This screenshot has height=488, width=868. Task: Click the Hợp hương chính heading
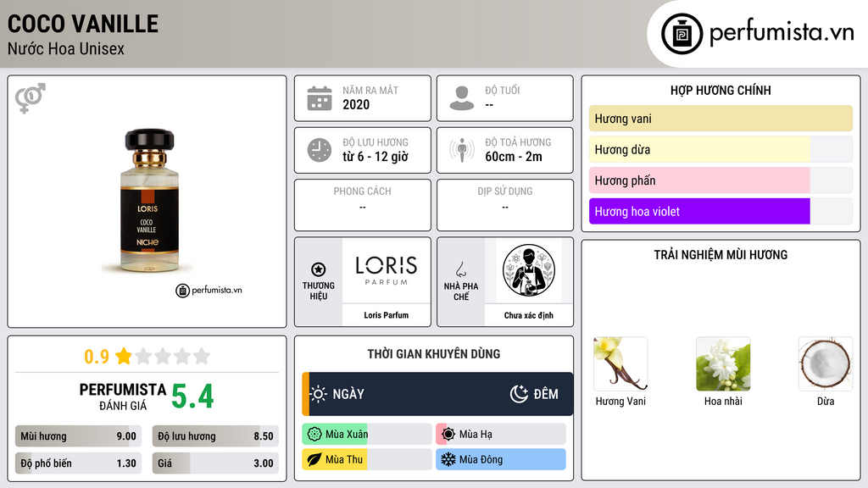tap(721, 90)
